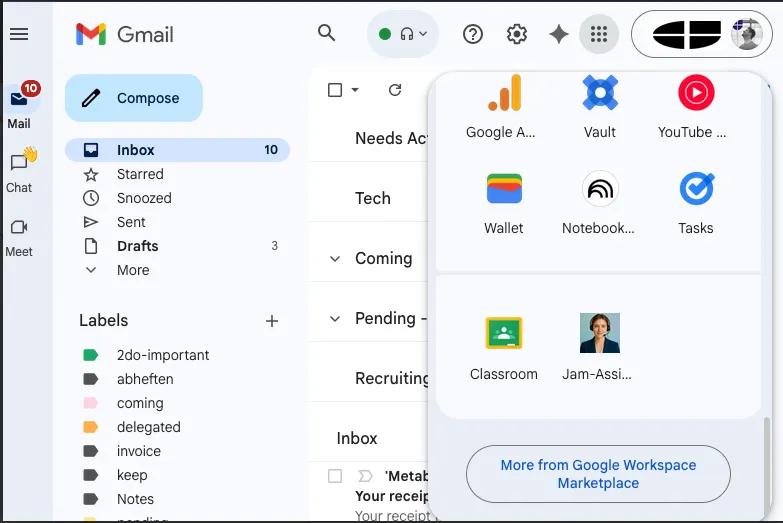Image resolution: width=783 pixels, height=523 pixels.
Task: Open the Help question mark icon
Action: (472, 34)
